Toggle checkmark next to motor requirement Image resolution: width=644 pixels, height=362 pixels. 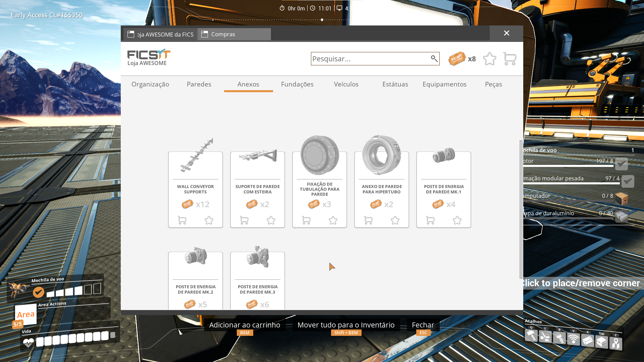621,164
